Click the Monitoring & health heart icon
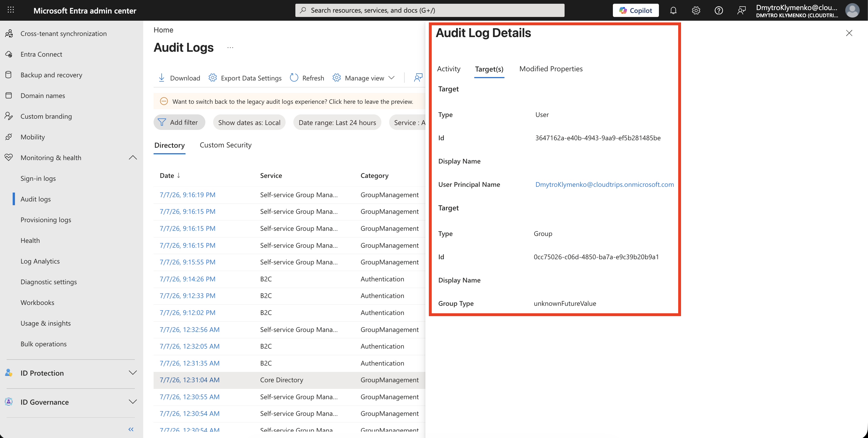868x438 pixels. point(9,157)
